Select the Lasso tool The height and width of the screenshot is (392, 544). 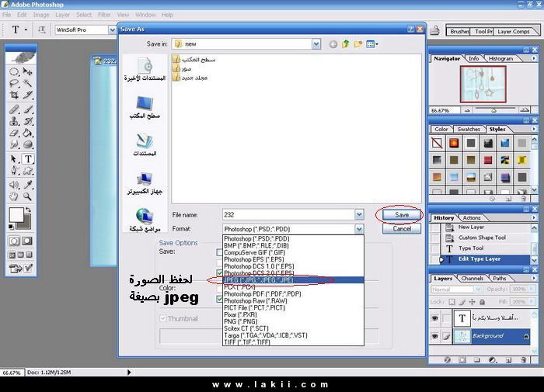click(14, 83)
